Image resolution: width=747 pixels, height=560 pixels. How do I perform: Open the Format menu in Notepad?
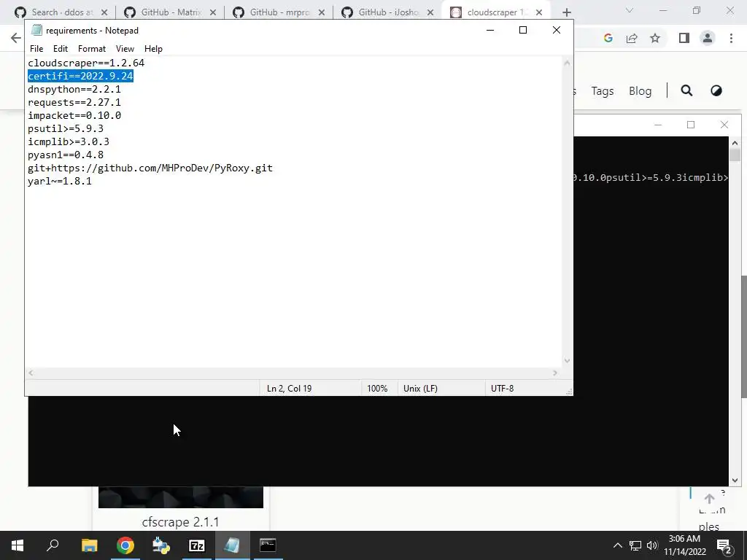(92, 49)
